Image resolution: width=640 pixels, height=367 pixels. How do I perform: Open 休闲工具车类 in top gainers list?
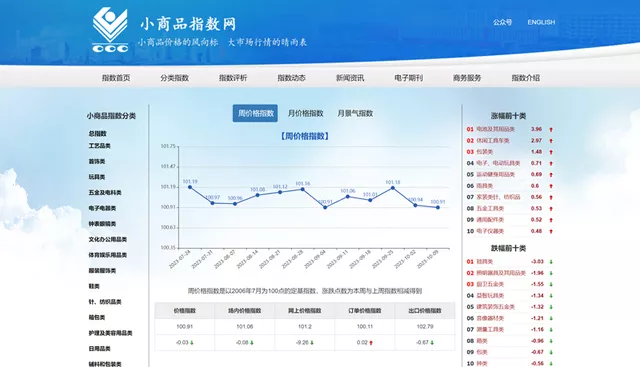pyautogui.click(x=493, y=140)
